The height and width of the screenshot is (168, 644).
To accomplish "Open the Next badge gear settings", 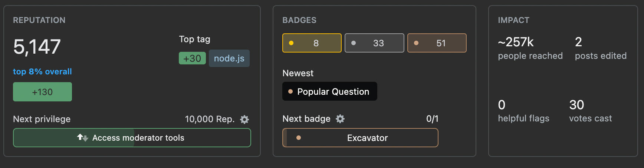I will click(x=340, y=119).
